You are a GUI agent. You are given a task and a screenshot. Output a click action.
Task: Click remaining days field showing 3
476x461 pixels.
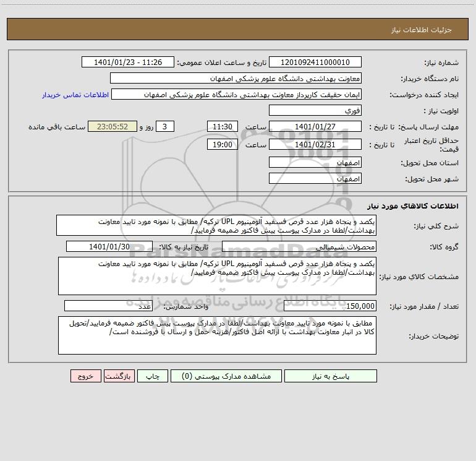tap(165, 126)
